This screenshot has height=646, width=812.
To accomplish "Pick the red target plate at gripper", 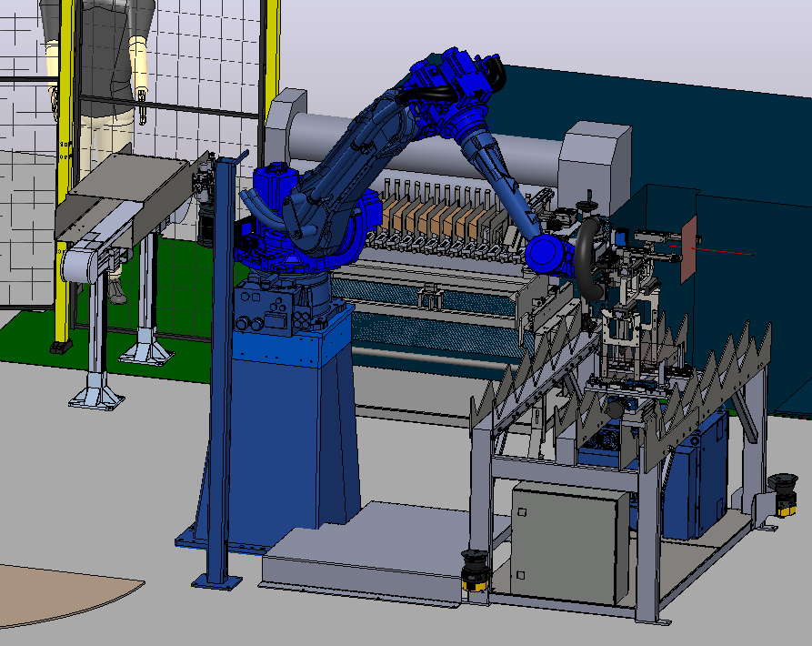I will click(688, 249).
